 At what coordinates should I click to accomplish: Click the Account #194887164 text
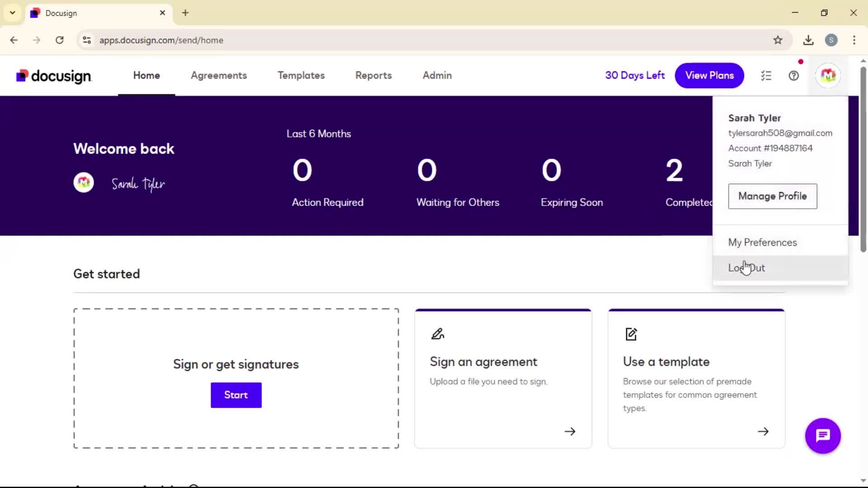coord(770,148)
